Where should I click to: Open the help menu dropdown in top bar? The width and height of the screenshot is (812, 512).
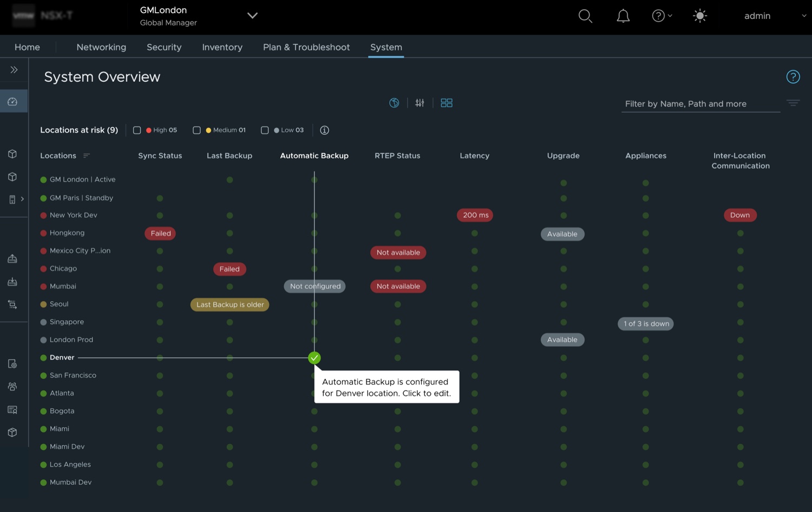[x=662, y=16]
